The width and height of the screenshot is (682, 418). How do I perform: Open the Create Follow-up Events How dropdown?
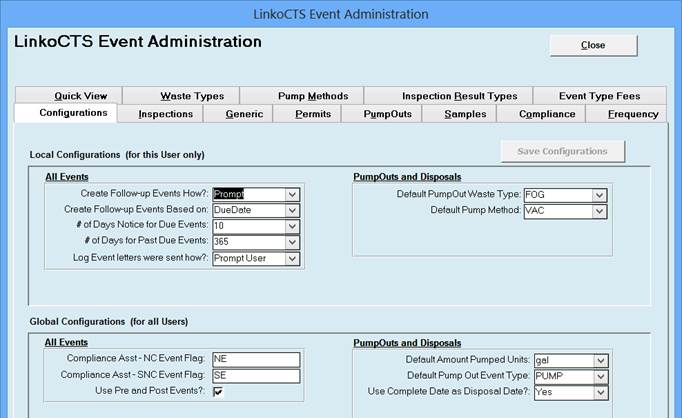point(292,194)
